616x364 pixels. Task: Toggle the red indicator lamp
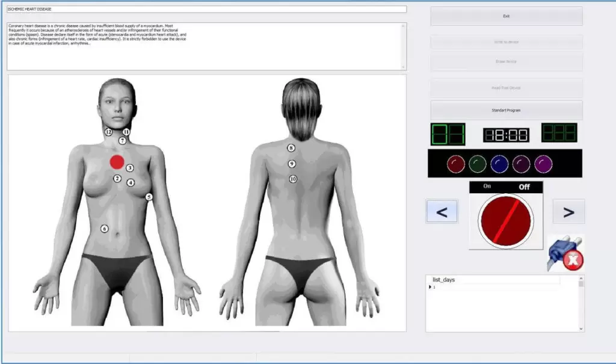[x=455, y=163]
